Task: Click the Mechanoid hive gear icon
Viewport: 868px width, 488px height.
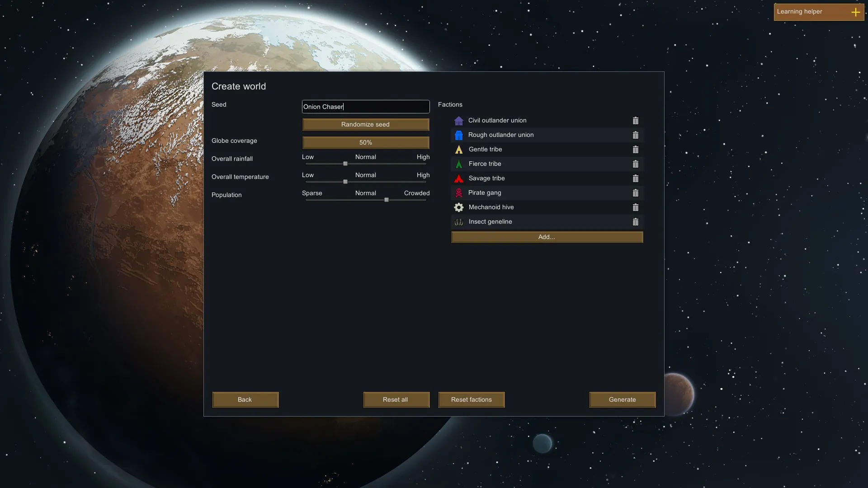Action: coord(459,207)
